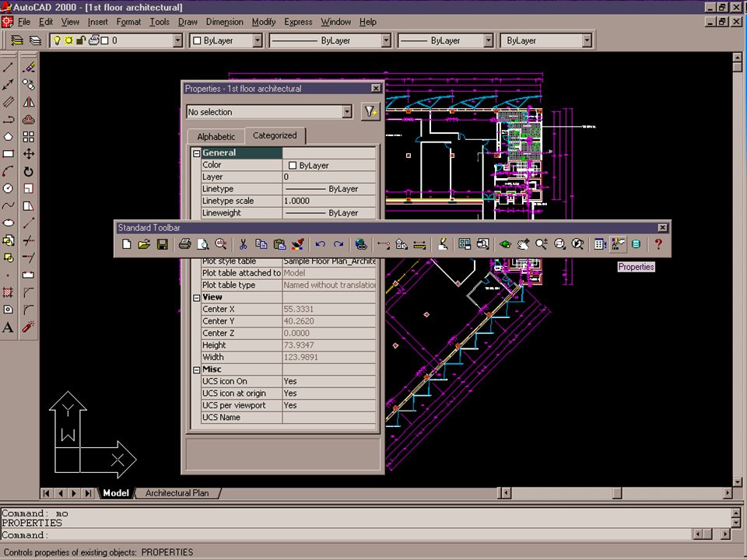
Task: Toggle the UCS icon On value
Action: (328, 381)
